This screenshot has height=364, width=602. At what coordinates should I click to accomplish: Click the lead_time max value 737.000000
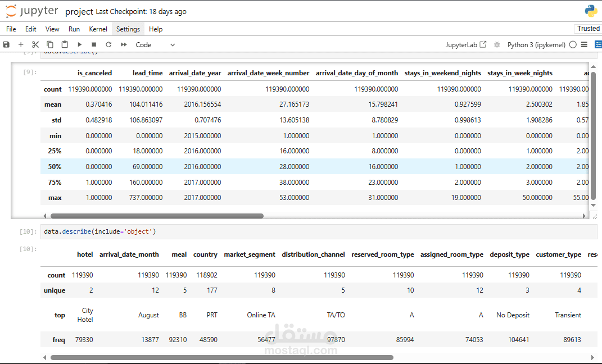pos(146,198)
